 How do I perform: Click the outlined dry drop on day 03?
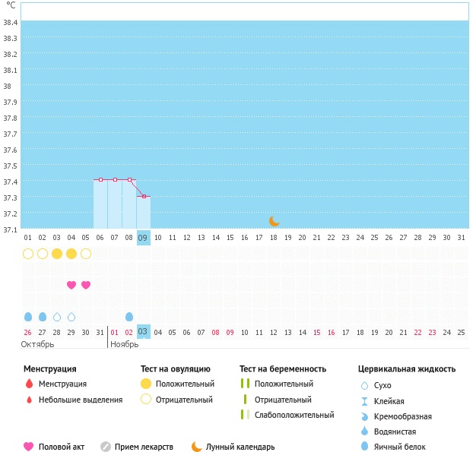57,316
